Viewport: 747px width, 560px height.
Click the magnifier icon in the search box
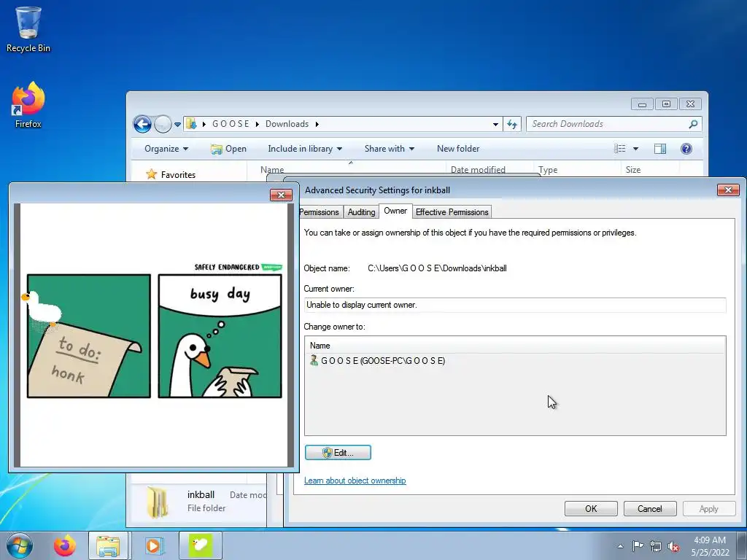693,124
